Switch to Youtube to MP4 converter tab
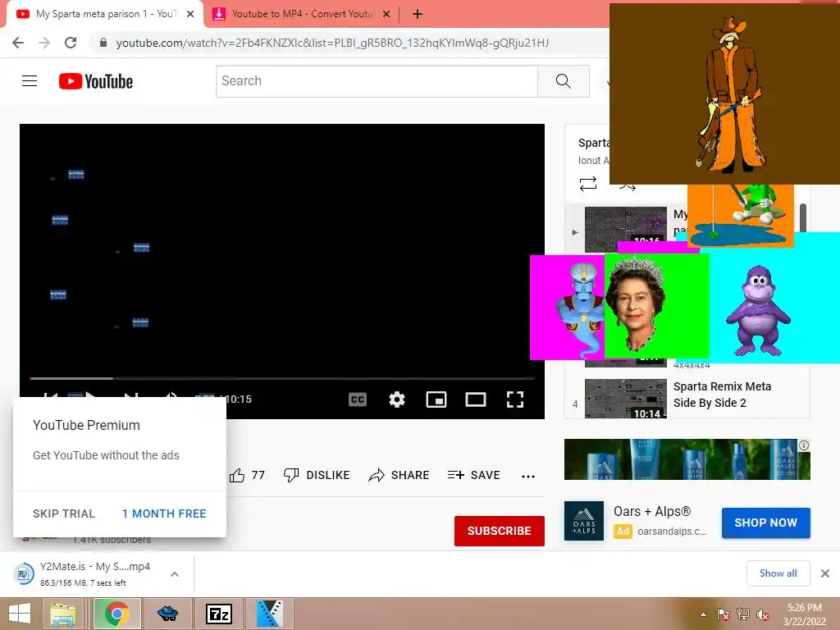840x630 pixels. [x=303, y=15]
